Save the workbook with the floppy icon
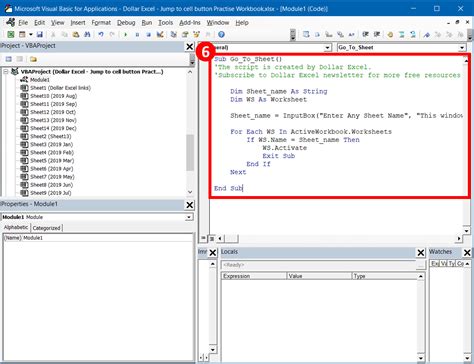Viewport: 474px width, 364px height. [x=40, y=34]
